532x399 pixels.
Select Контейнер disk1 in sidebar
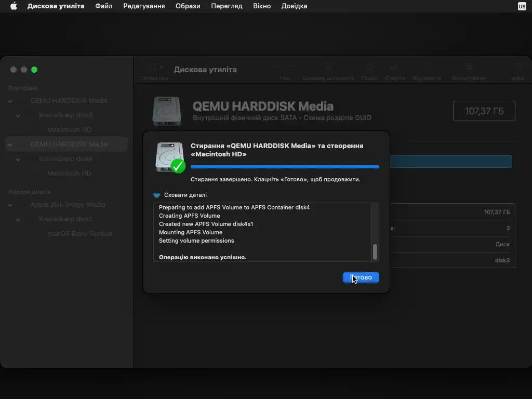point(65,219)
